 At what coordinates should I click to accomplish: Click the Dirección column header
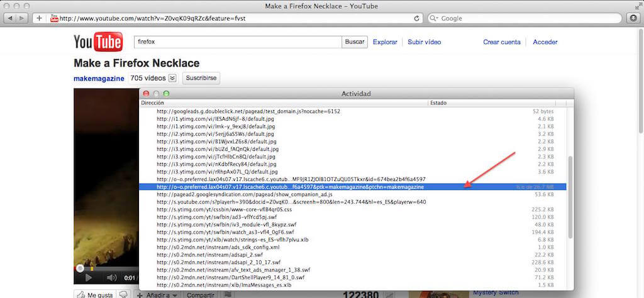[x=284, y=103]
